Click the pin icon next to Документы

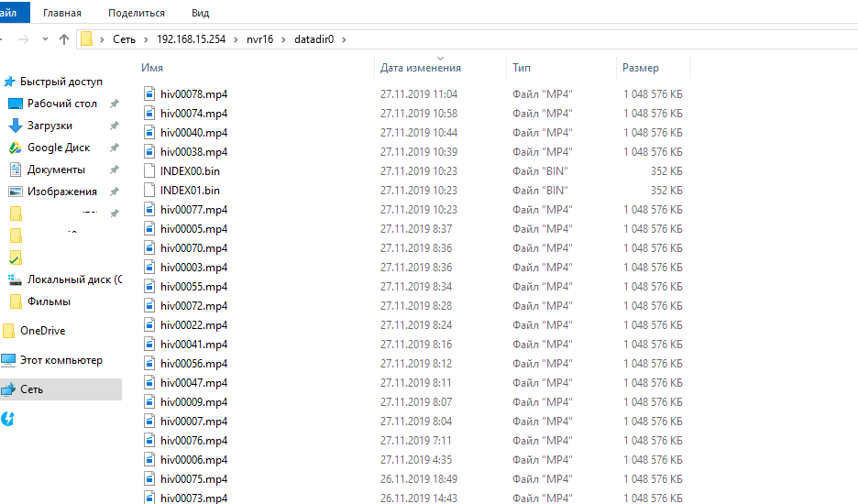pyautogui.click(x=115, y=170)
